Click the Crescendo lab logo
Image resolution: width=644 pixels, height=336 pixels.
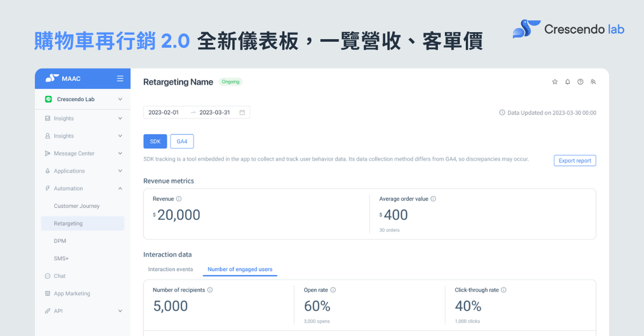[568, 29]
